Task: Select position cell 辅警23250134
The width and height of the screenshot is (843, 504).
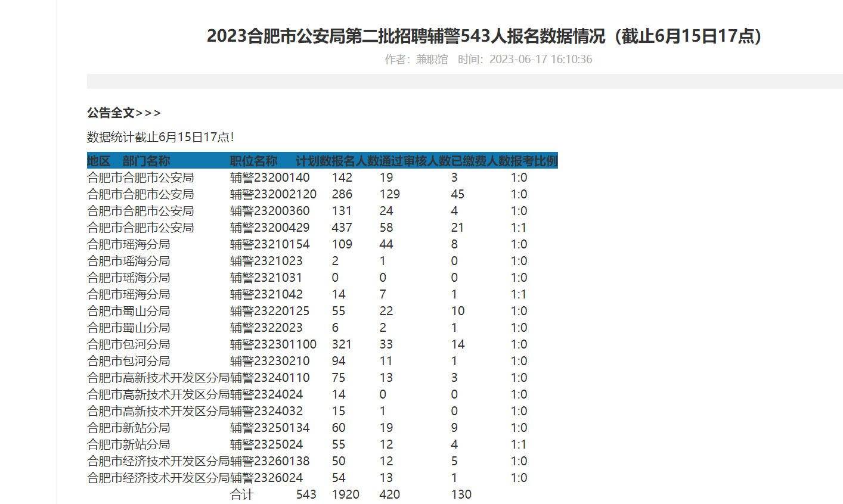Action: pos(270,428)
